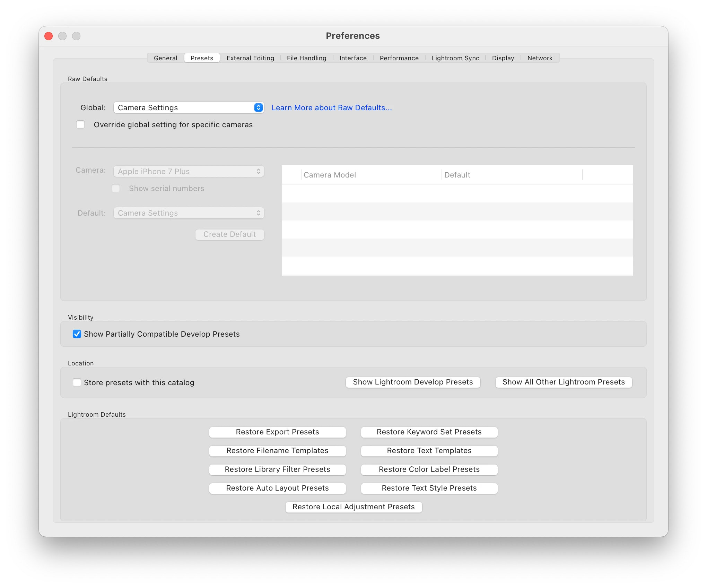This screenshot has width=707, height=588.
Task: Check Store presets with this catalog
Action: point(77,382)
